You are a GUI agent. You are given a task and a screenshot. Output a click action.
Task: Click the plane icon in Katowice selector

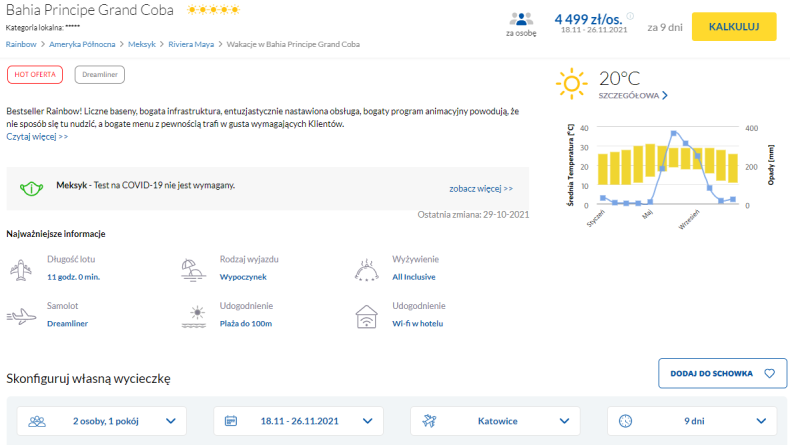[429, 421]
